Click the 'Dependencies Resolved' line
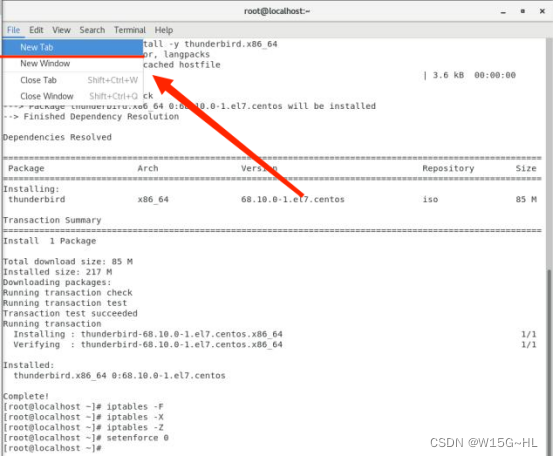This screenshot has width=553, height=457. tap(57, 137)
